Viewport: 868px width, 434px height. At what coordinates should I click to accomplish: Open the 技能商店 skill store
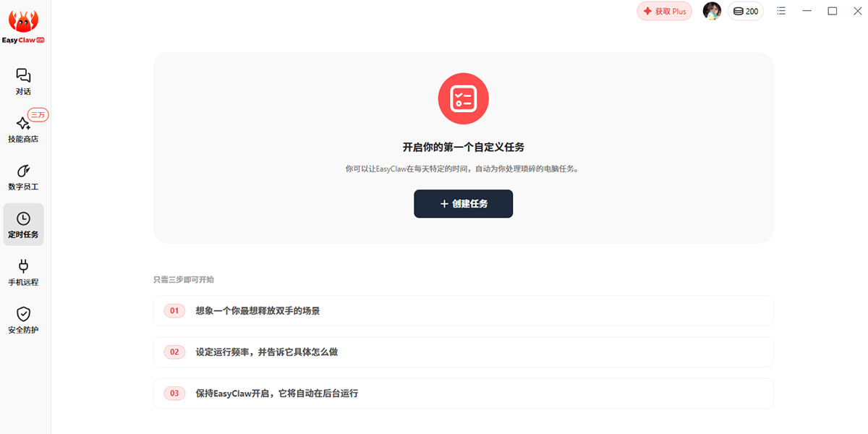[x=23, y=129]
